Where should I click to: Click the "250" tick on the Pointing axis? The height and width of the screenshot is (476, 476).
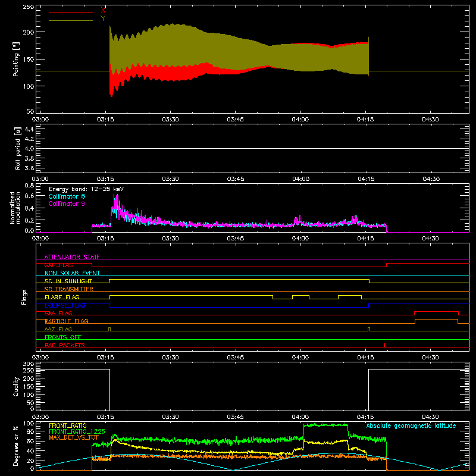pyautogui.click(x=29, y=7)
